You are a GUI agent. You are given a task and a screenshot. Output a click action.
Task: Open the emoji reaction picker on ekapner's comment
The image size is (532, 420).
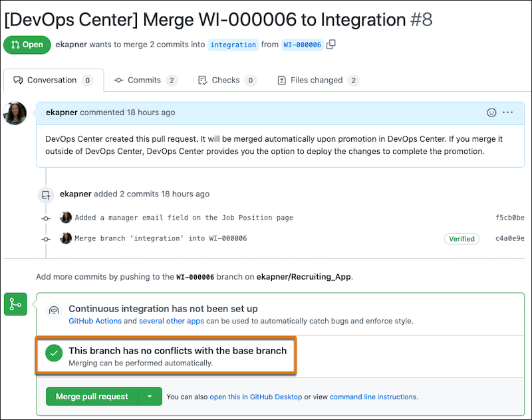coord(490,112)
